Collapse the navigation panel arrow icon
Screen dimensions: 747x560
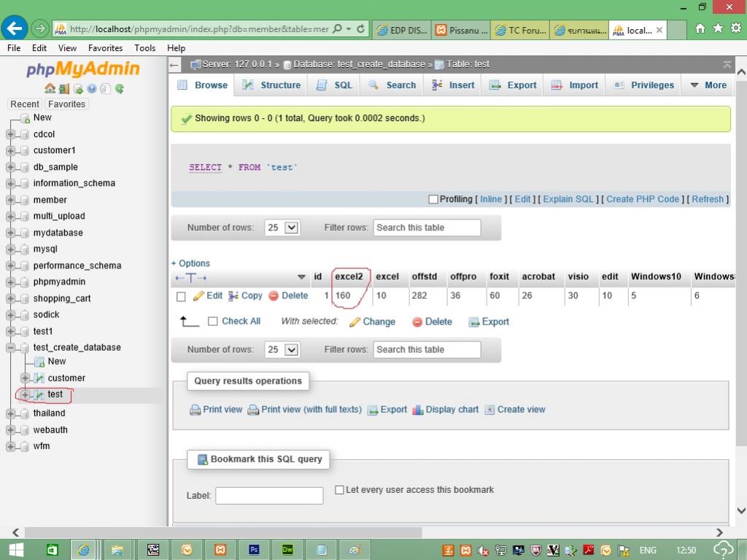point(174,65)
